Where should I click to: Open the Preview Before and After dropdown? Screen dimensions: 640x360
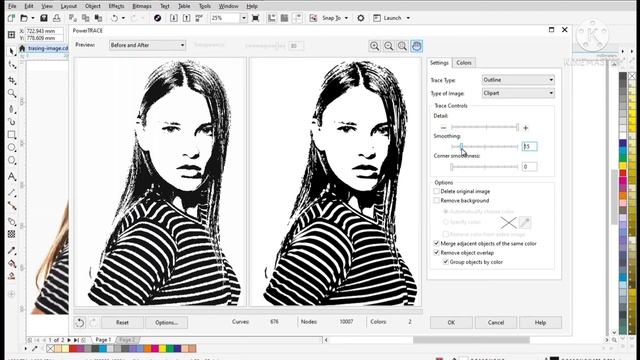(x=147, y=45)
